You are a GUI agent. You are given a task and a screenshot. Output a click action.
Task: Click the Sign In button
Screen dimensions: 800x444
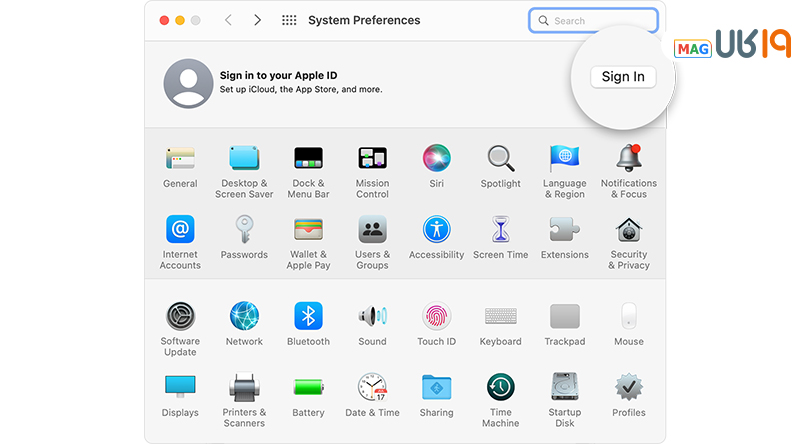[x=623, y=77]
